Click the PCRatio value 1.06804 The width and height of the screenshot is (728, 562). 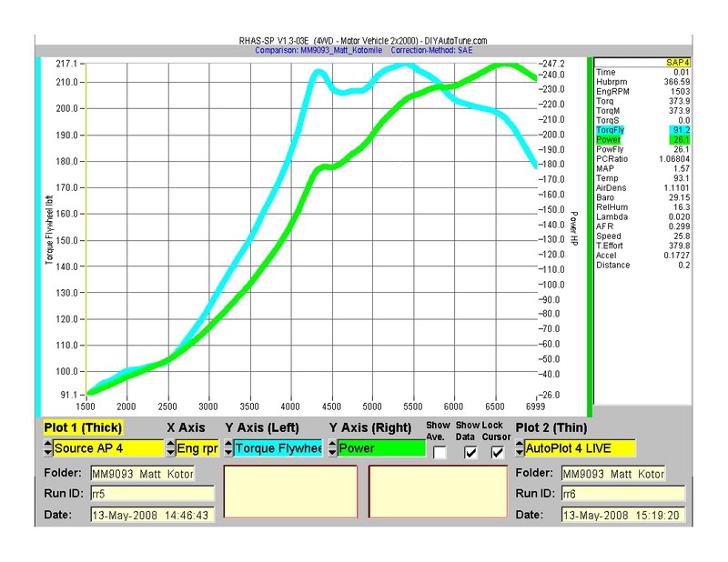pos(674,159)
